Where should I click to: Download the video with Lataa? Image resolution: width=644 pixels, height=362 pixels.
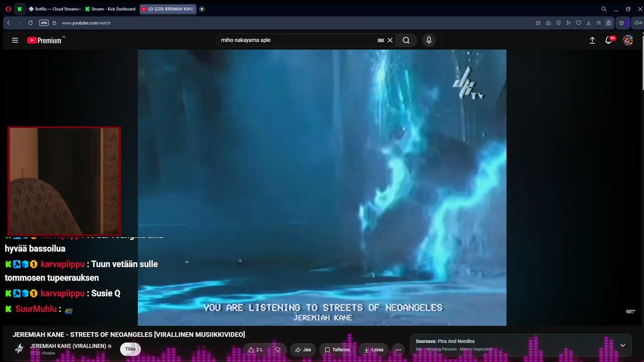[x=374, y=350]
